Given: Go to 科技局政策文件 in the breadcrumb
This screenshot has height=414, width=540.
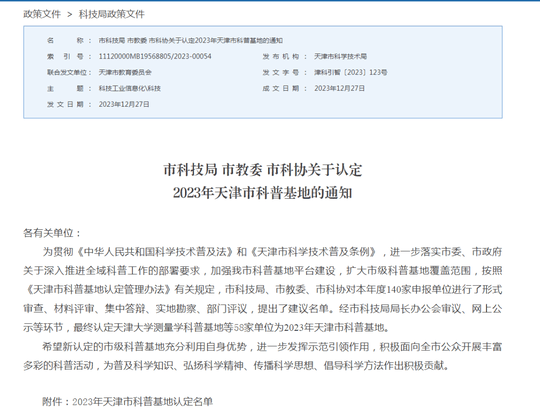Looking at the screenshot, I should 112,14.
